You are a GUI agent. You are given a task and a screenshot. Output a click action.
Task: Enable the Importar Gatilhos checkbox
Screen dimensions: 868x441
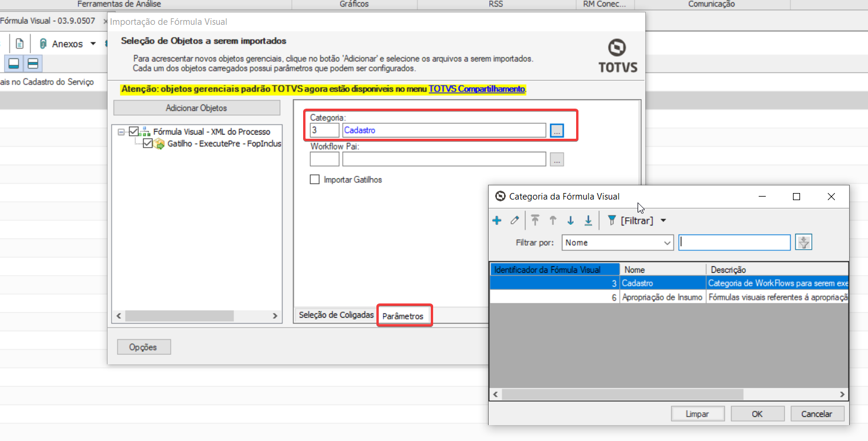315,179
